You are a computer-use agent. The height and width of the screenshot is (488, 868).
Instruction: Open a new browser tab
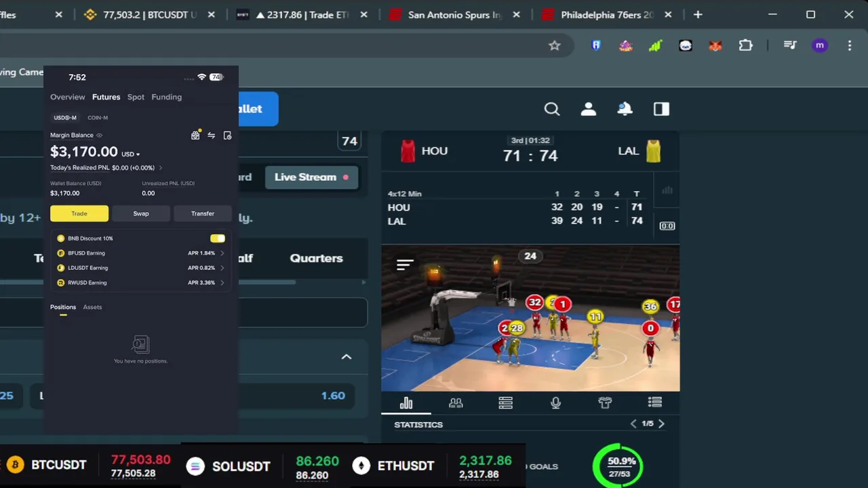point(698,14)
